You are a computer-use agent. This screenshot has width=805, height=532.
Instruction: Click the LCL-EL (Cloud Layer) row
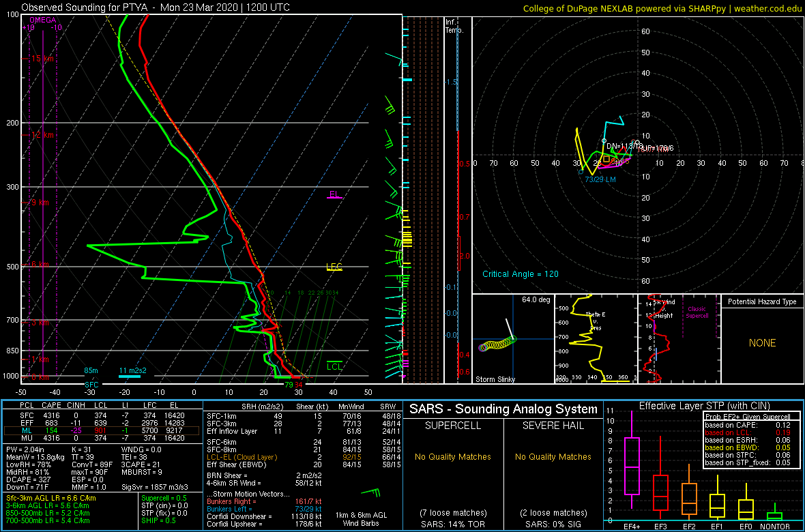point(302,457)
